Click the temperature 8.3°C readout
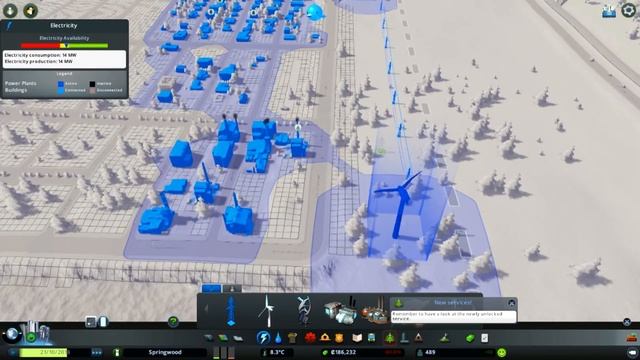The height and width of the screenshot is (360, 640). click(277, 352)
